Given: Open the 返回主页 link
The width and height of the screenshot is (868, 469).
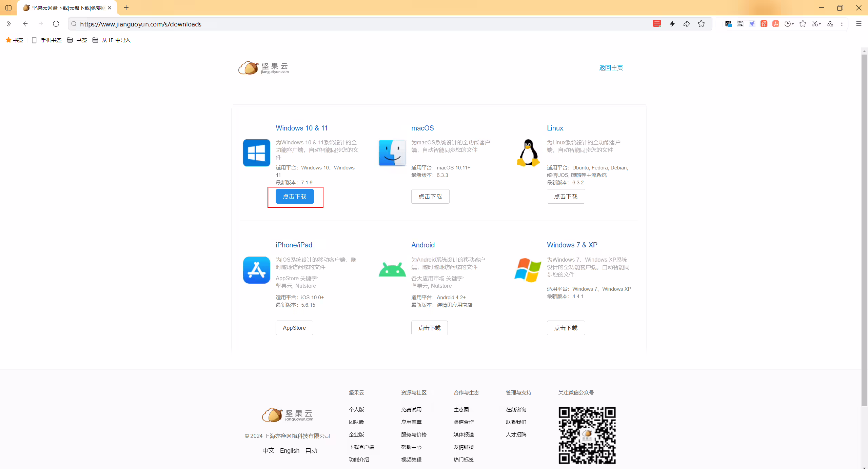Looking at the screenshot, I should tap(611, 67).
